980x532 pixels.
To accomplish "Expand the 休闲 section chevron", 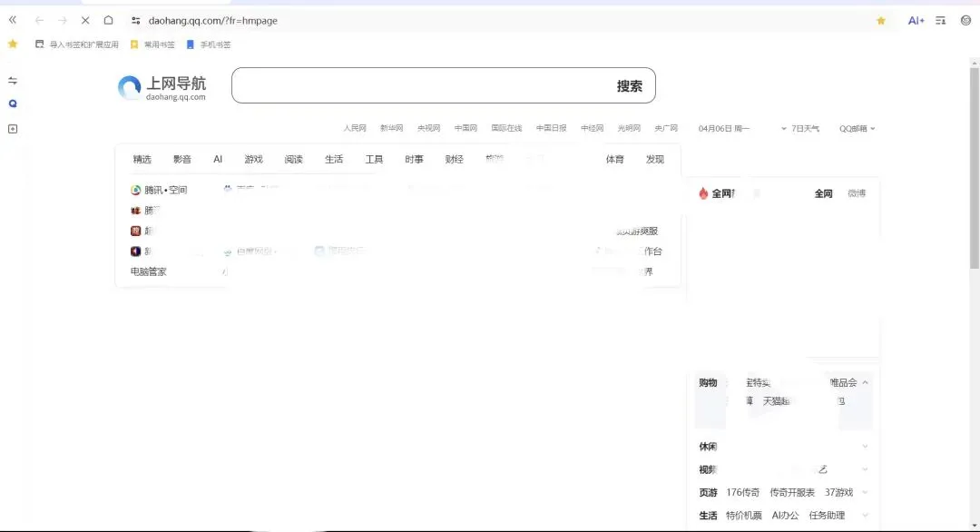I will (x=865, y=447).
